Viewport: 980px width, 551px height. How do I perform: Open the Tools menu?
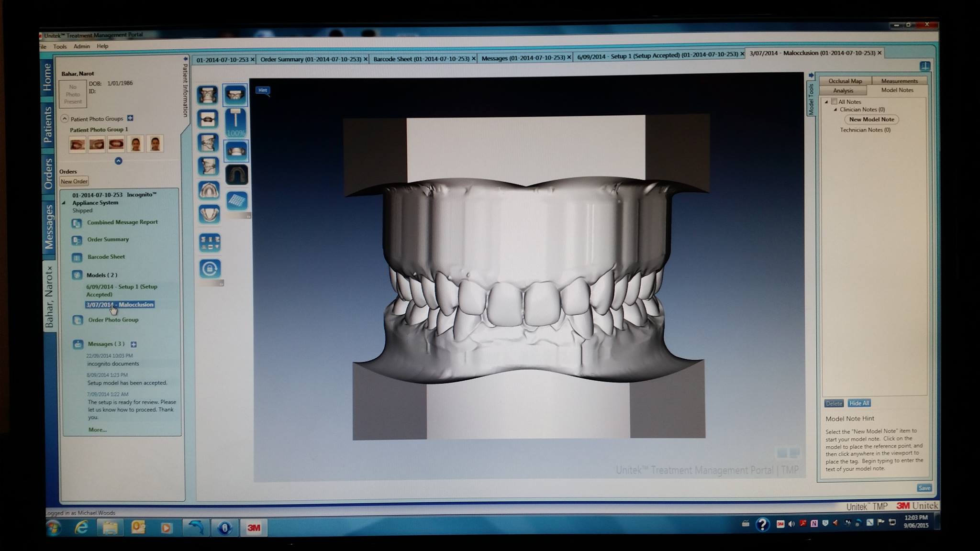click(60, 46)
